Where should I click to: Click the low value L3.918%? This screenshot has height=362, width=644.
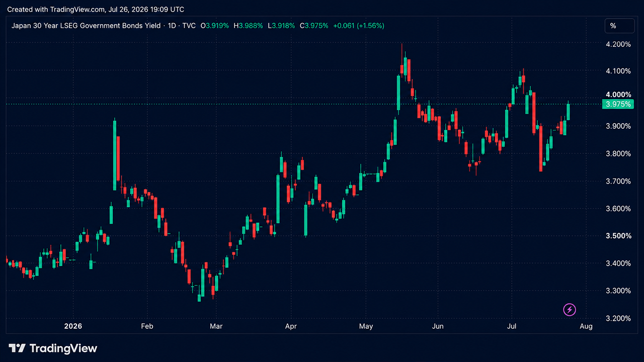click(x=281, y=26)
